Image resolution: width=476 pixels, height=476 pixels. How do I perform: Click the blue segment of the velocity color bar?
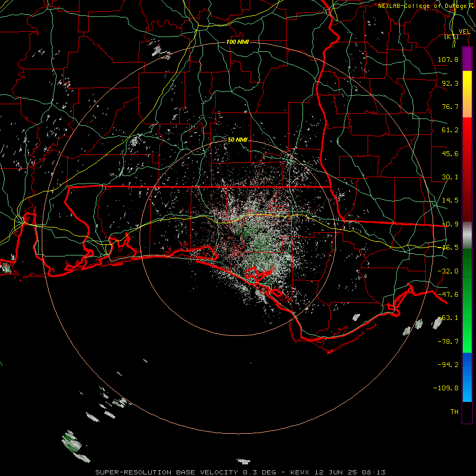467,377
